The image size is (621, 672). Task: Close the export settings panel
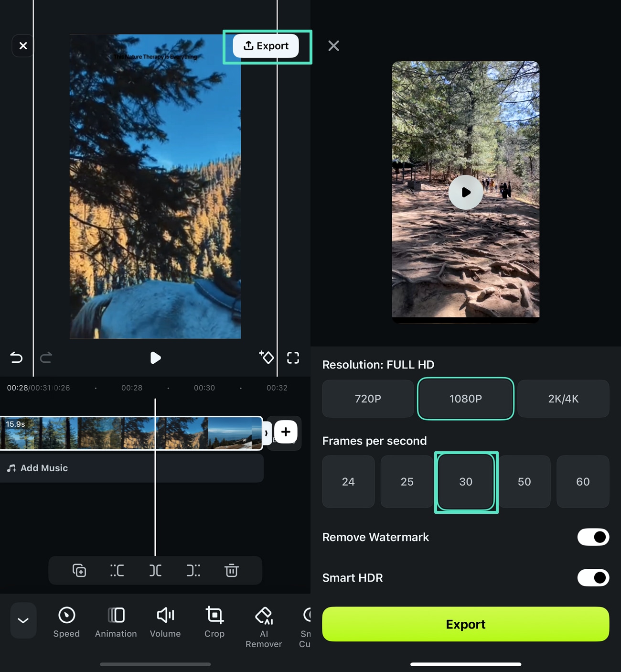pos(333,46)
